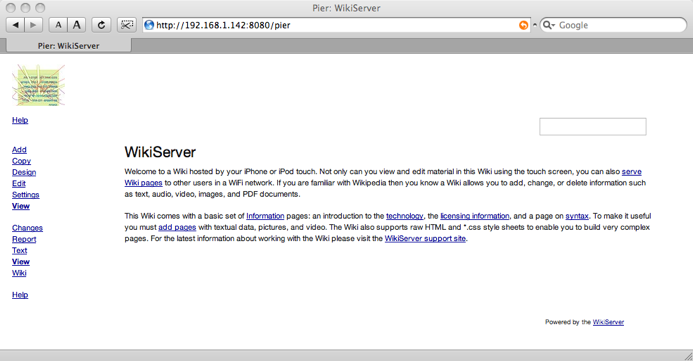Click the 'add pages' link

[177, 227]
